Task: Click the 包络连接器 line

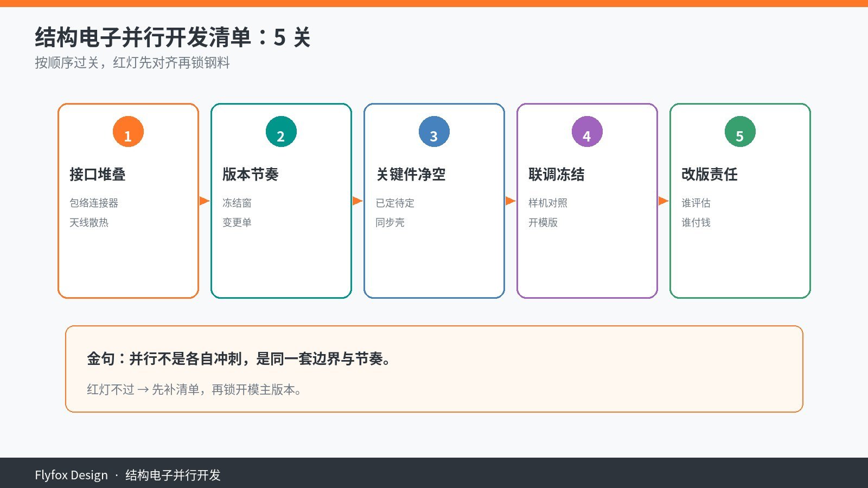Action: point(94,203)
